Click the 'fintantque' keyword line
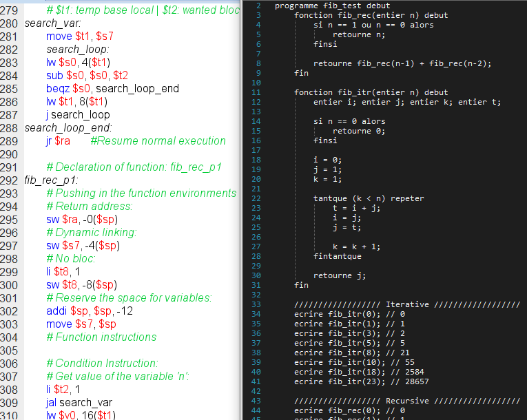This screenshot has width=527, height=420. coord(338,256)
